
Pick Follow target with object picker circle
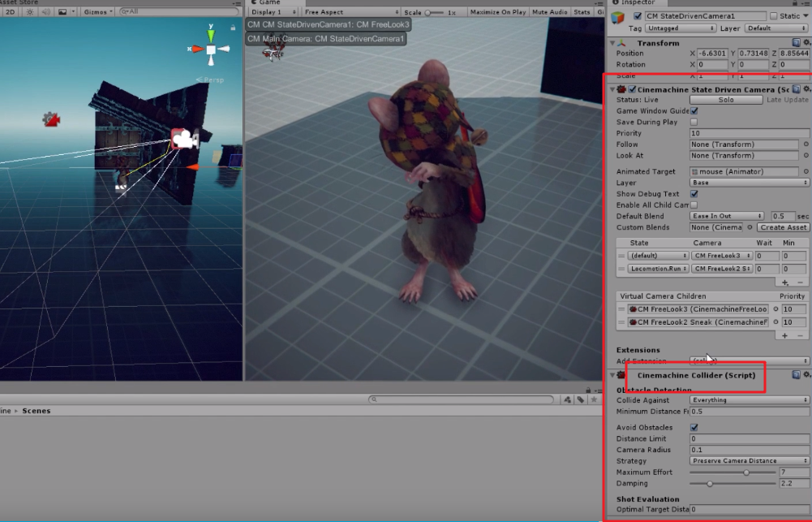[x=806, y=145]
